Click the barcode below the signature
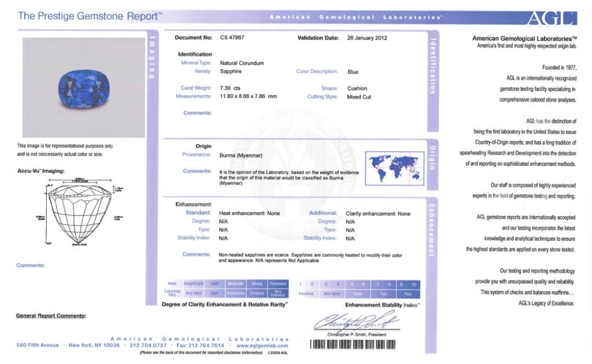Viewport: 592px width, 364px height. (x=353, y=344)
